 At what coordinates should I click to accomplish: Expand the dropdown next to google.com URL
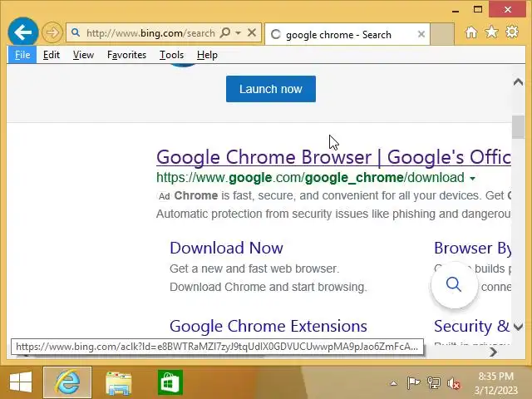(473, 178)
